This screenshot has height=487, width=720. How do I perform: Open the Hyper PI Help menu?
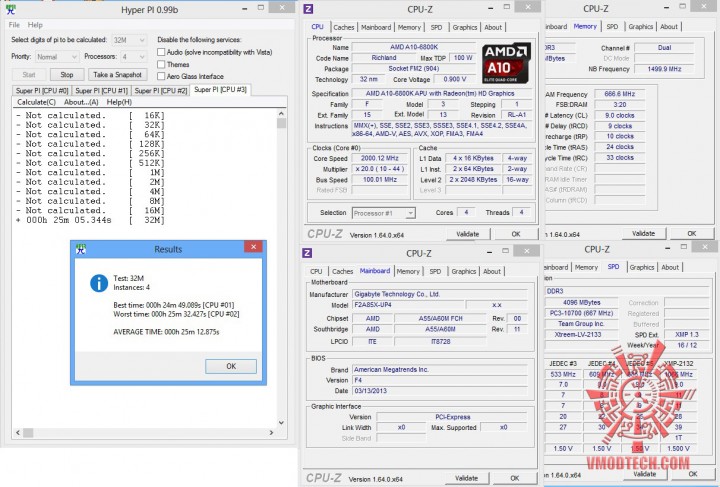point(35,25)
